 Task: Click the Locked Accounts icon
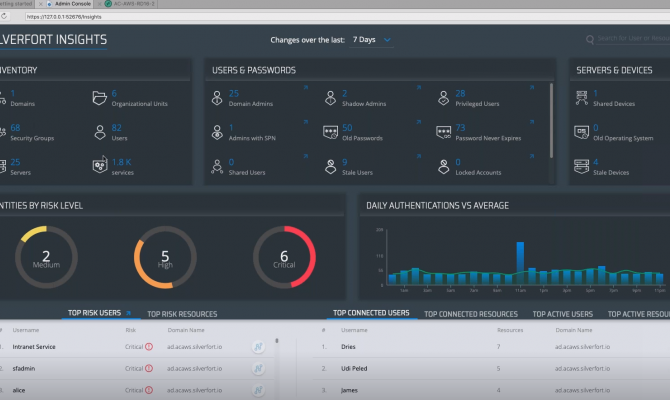tap(444, 167)
